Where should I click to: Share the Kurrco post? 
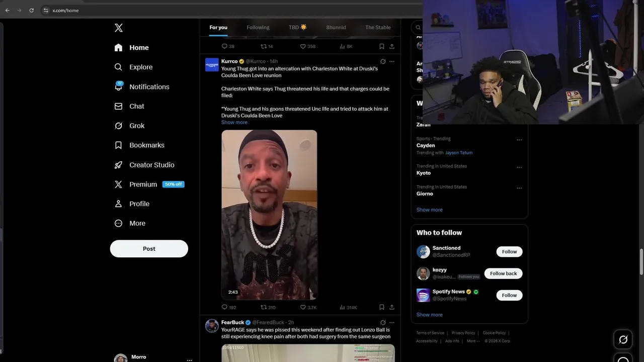click(x=392, y=307)
